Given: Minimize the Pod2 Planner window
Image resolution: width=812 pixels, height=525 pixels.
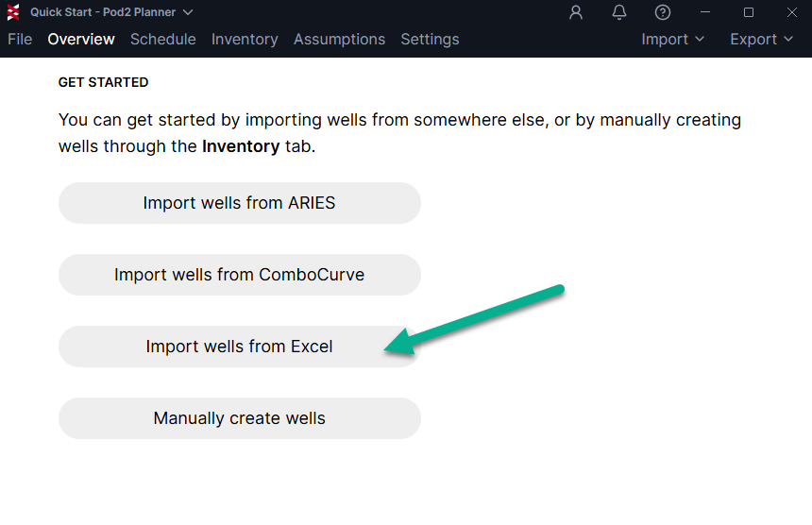Looking at the screenshot, I should tap(705, 12).
